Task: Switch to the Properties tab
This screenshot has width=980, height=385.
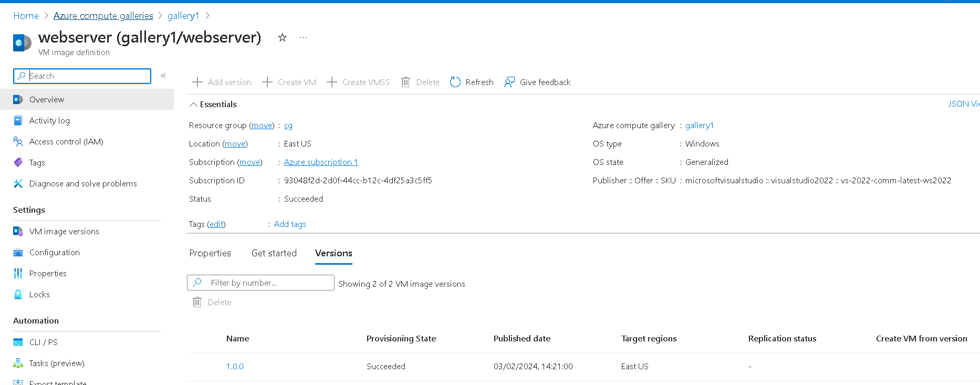Action: 210,253
